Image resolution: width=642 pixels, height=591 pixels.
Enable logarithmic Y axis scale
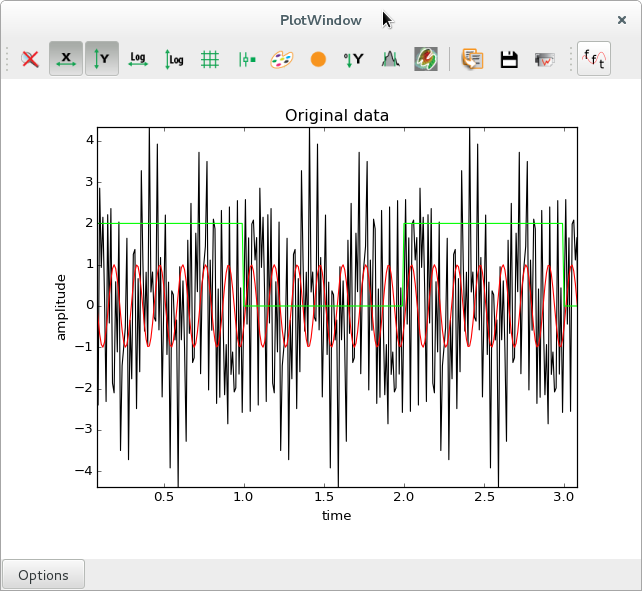(x=174, y=59)
